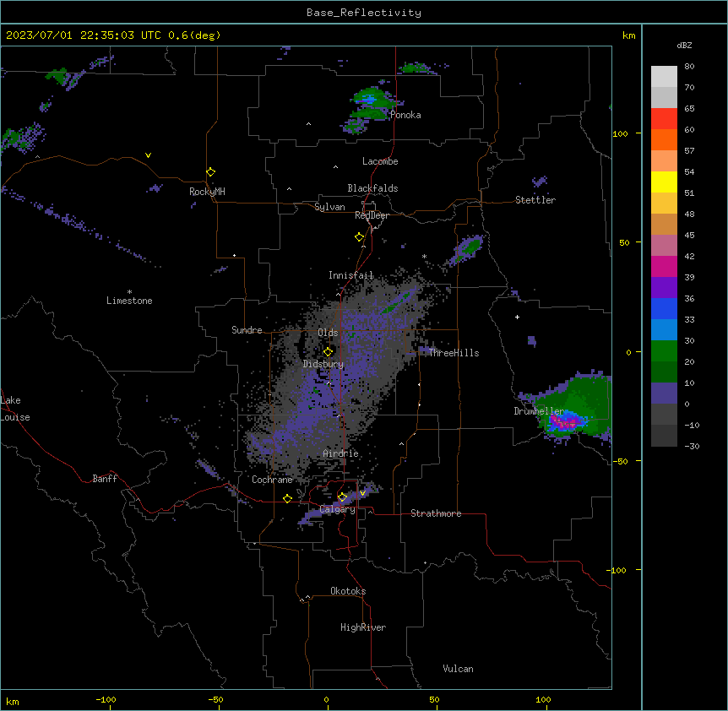Click the yellow V marker east of Calgary
The width and height of the screenshot is (728, 711).
click(362, 493)
